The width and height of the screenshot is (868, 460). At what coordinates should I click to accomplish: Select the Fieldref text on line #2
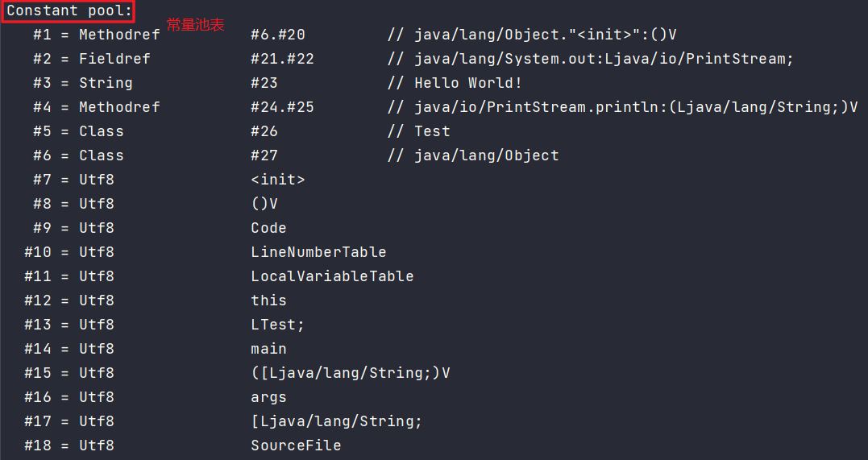(x=114, y=59)
